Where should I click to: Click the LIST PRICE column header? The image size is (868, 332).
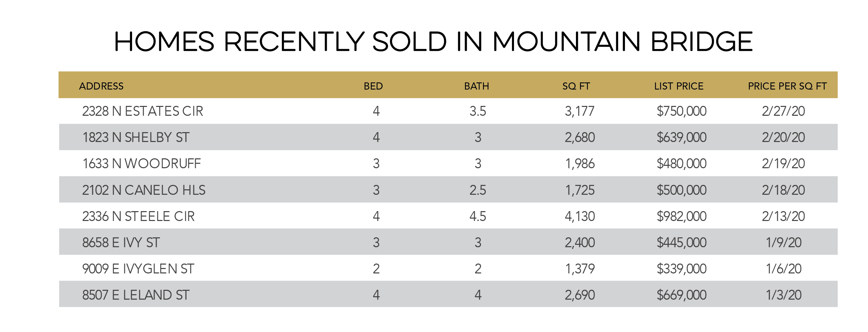click(678, 86)
